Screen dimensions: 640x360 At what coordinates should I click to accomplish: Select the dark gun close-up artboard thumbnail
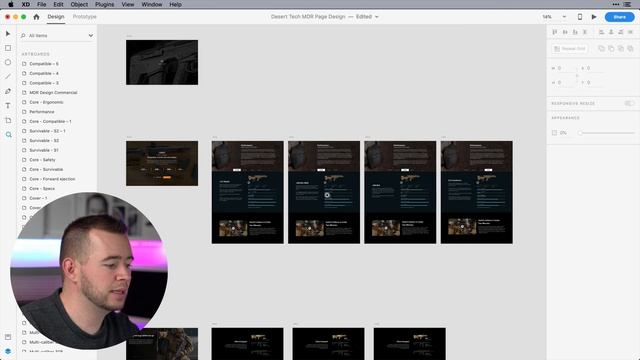pyautogui.click(x=162, y=62)
